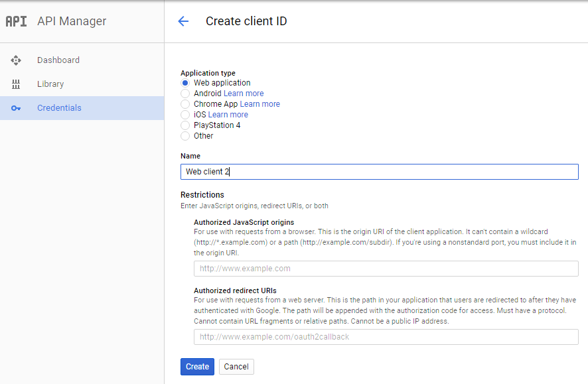Click the API logo icon

click(16, 21)
